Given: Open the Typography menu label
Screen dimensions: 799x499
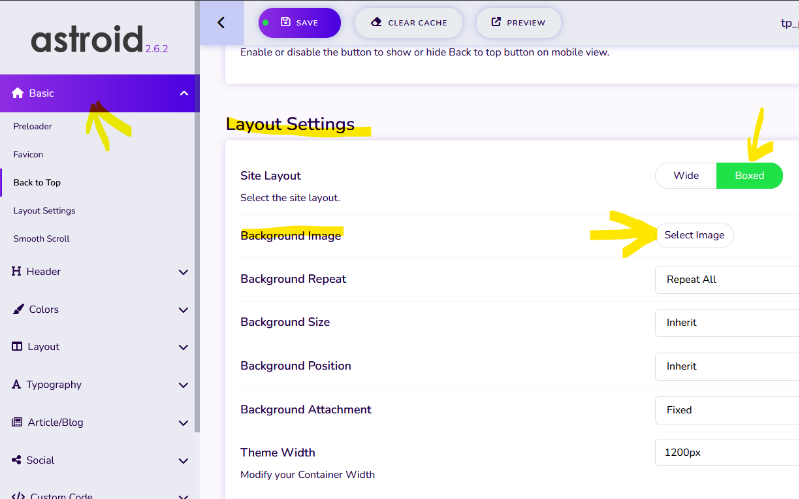Looking at the screenshot, I should tap(54, 385).
